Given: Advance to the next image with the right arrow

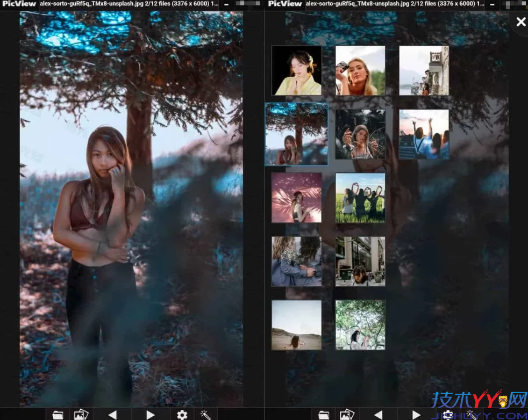Looking at the screenshot, I should 149,414.
